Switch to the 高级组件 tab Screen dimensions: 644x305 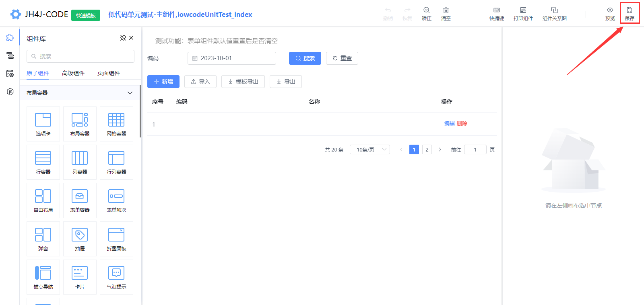[x=73, y=73]
